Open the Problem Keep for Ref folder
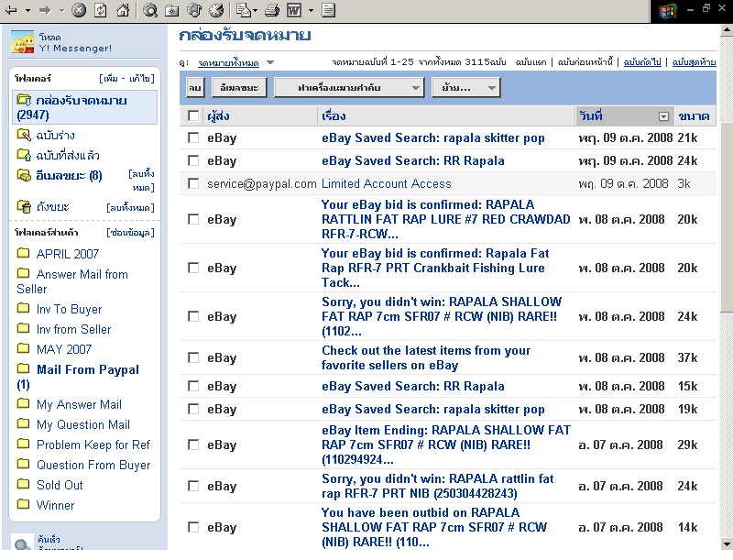 coord(93,445)
